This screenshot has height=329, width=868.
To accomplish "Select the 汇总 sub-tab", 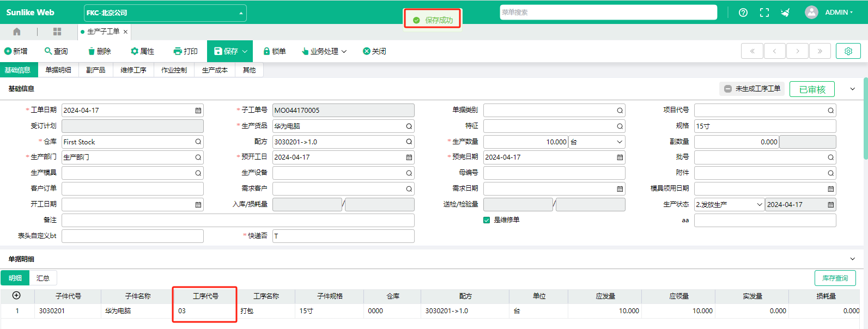I will coord(43,278).
